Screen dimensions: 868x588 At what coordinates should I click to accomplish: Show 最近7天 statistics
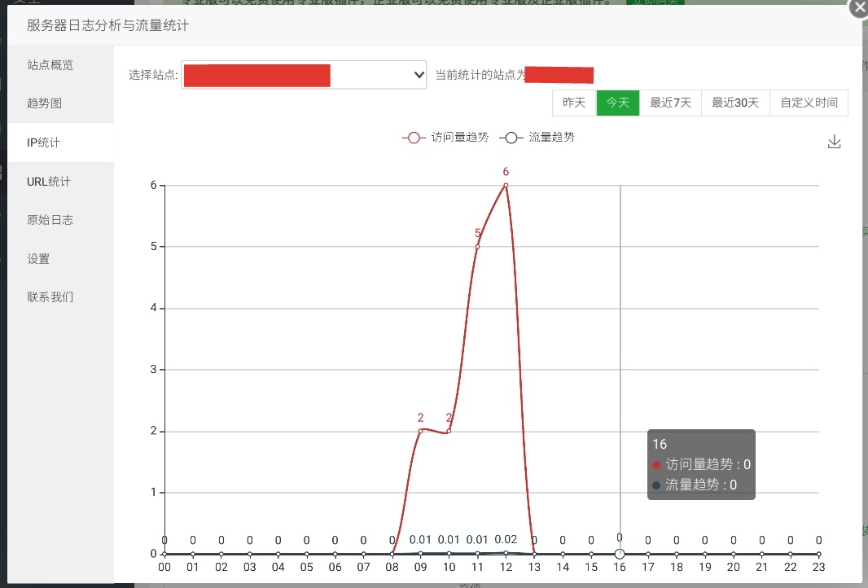pyautogui.click(x=670, y=103)
